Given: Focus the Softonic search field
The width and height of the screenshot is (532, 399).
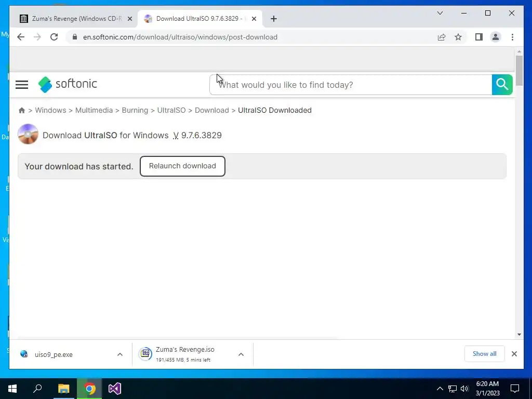Looking at the screenshot, I should (351, 85).
